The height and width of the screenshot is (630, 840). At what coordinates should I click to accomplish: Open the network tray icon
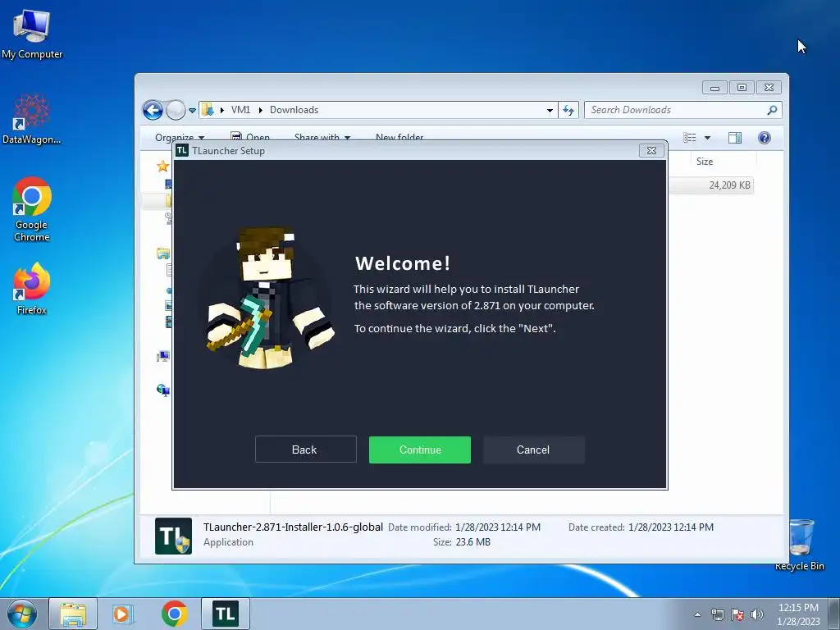tap(717, 614)
